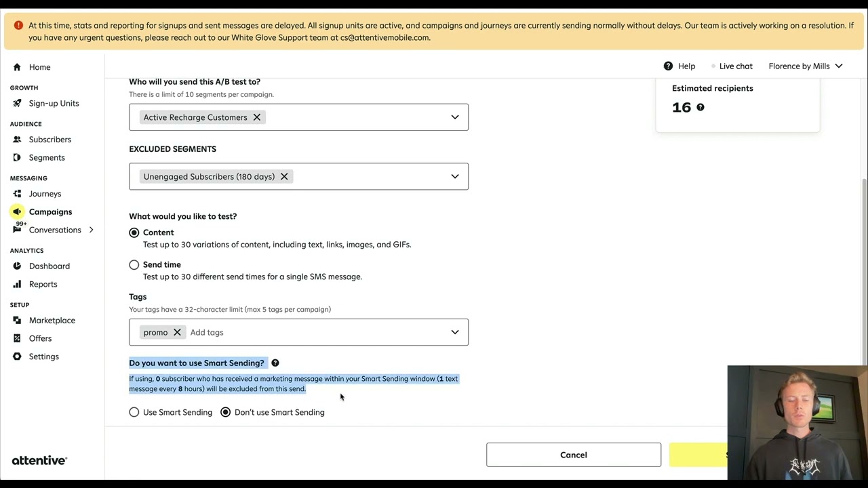Click the Reports bar chart icon

(x=17, y=284)
